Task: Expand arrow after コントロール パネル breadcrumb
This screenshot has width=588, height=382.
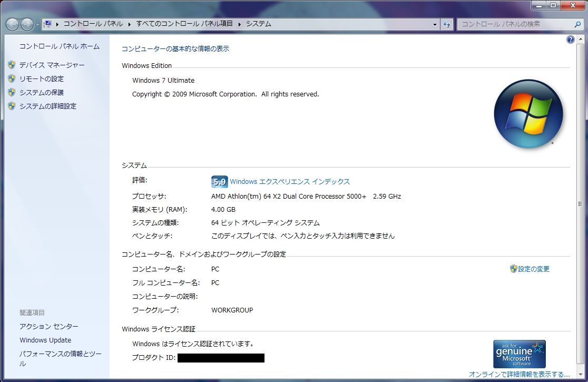Action: coord(130,24)
